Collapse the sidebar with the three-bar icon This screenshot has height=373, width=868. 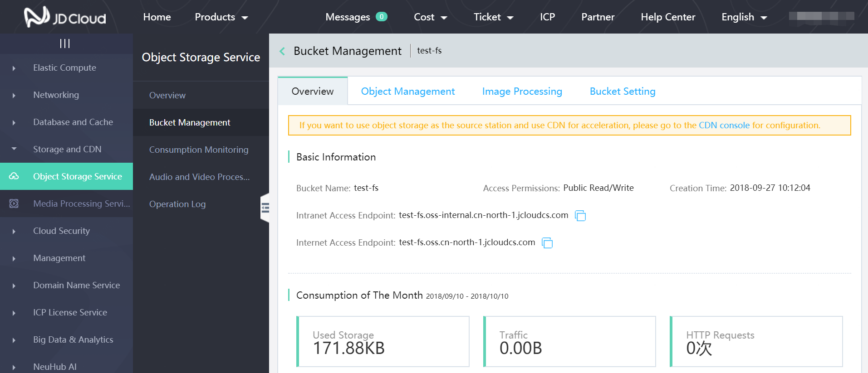[65, 44]
